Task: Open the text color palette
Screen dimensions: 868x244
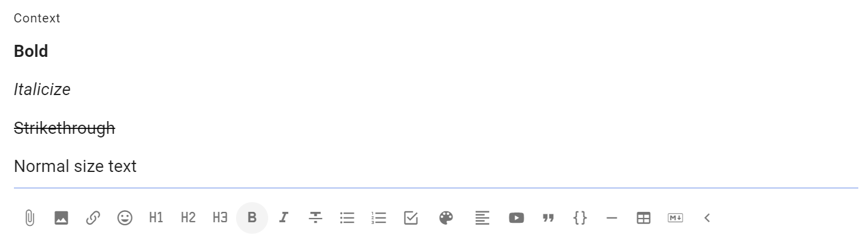Action: coord(446,218)
